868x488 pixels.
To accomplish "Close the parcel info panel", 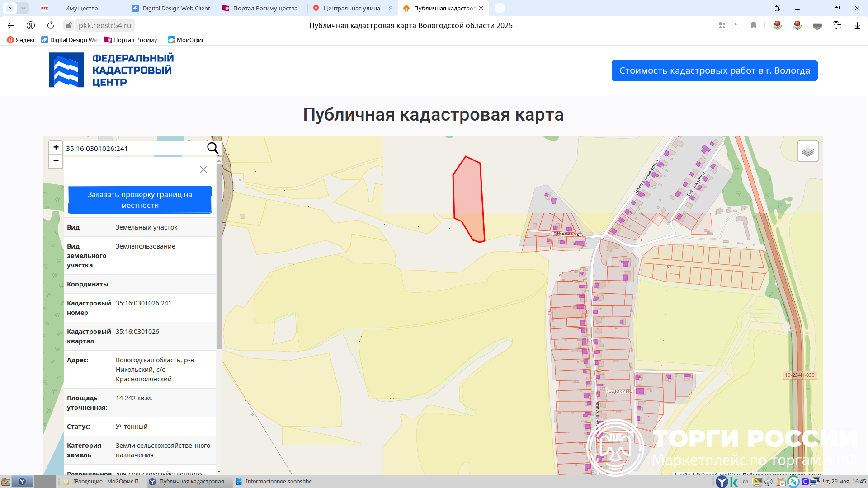I will (x=203, y=169).
